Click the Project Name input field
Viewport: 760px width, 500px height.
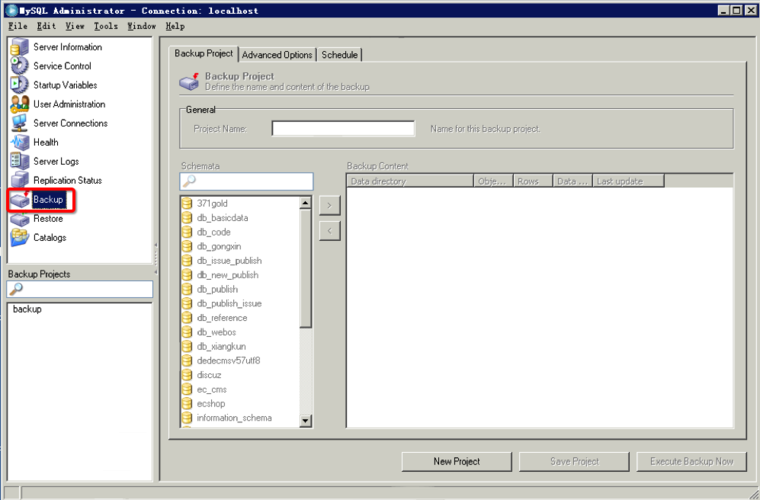[x=343, y=128]
